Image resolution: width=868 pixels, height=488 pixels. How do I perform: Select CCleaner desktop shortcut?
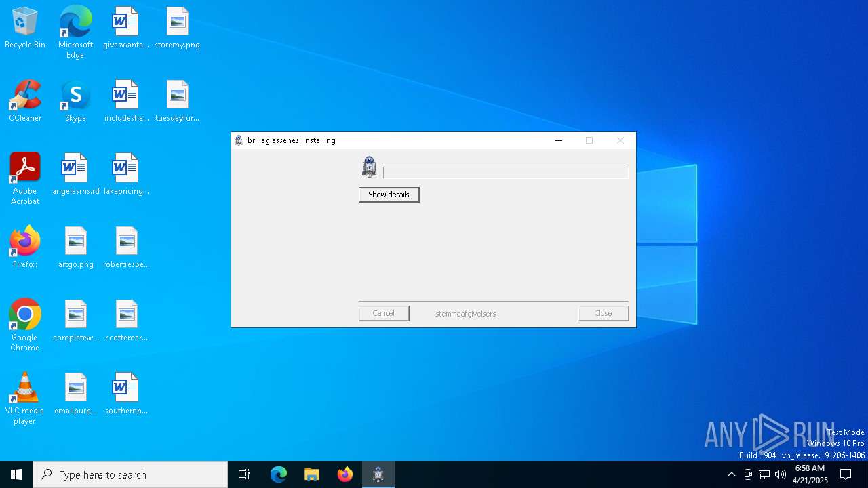[x=25, y=102]
